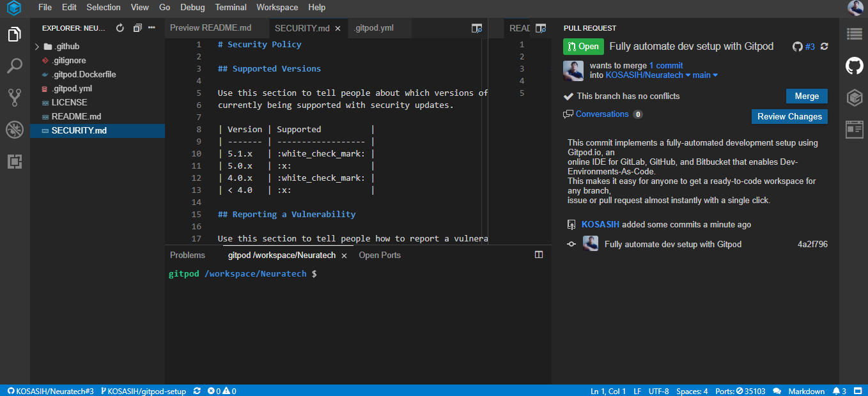Open preview to the side for SECURITY.md
868x396 pixels.
[476, 28]
